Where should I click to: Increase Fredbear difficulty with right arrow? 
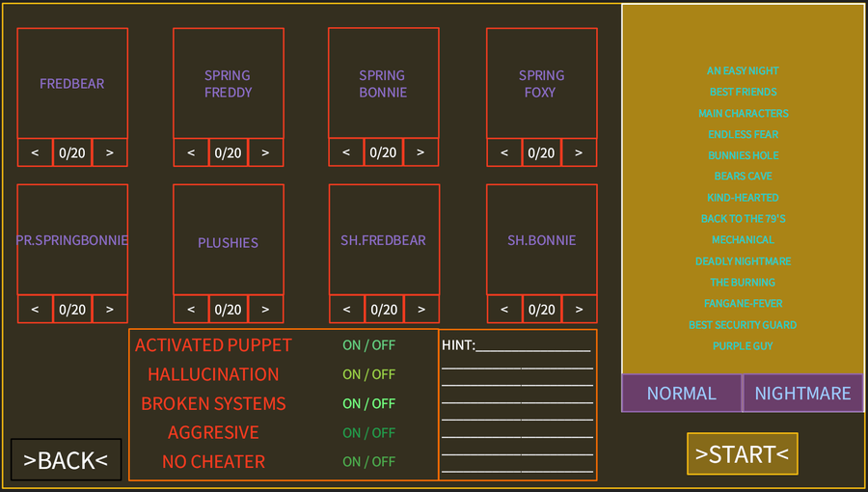(x=110, y=152)
